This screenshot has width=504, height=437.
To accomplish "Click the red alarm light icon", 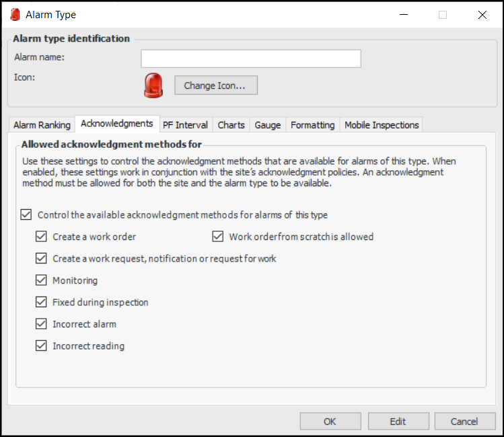I will click(x=153, y=85).
